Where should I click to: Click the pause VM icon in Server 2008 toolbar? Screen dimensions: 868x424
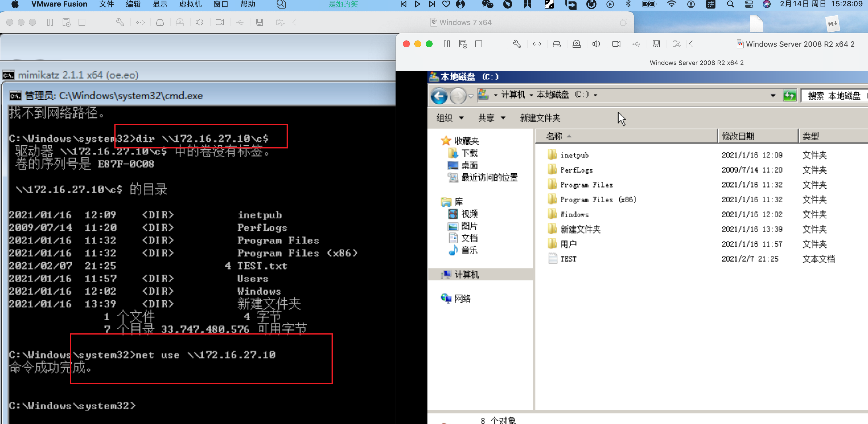[447, 44]
